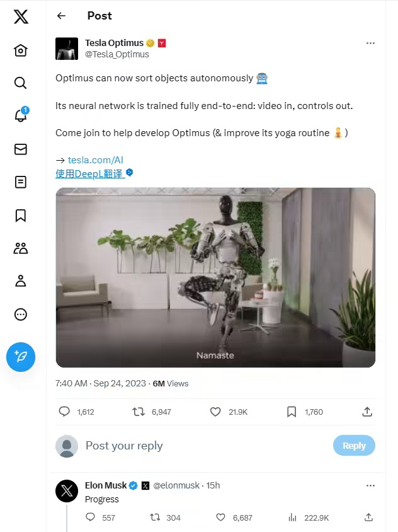Open More options on Elon Musk reply
This screenshot has height=532, width=398.
coord(370,485)
